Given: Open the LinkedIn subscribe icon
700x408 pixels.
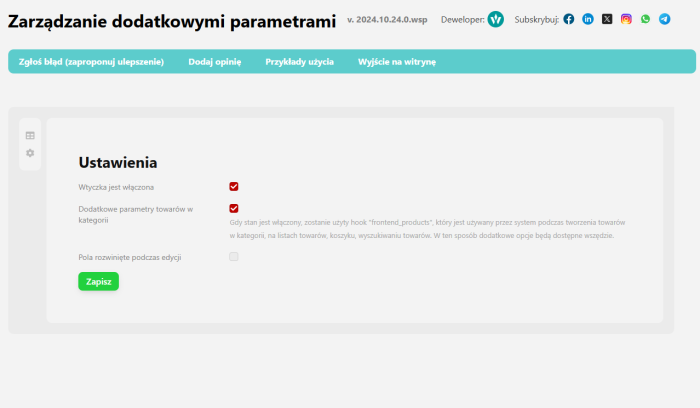Looking at the screenshot, I should 588,19.
